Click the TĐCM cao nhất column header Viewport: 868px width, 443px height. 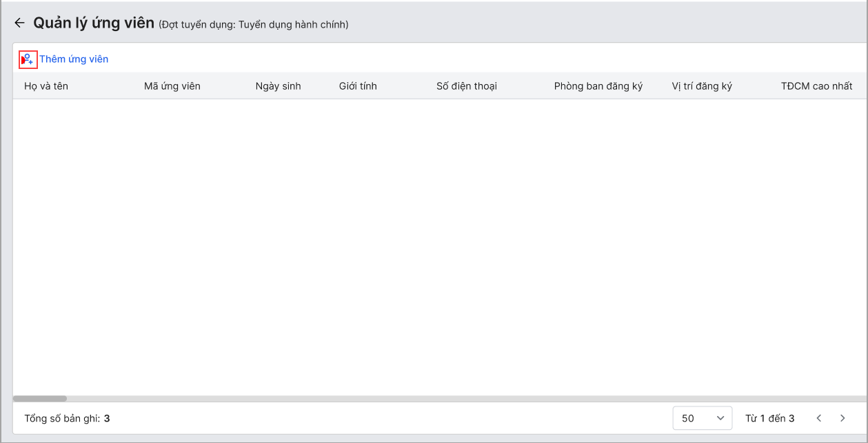[816, 86]
